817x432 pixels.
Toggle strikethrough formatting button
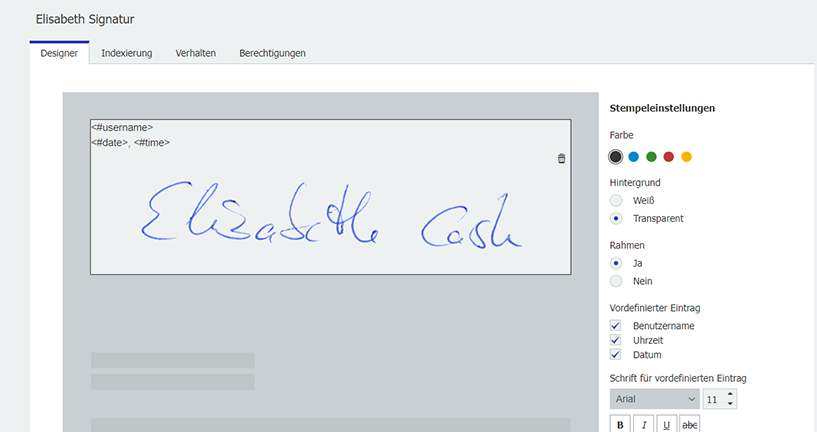[689, 424]
